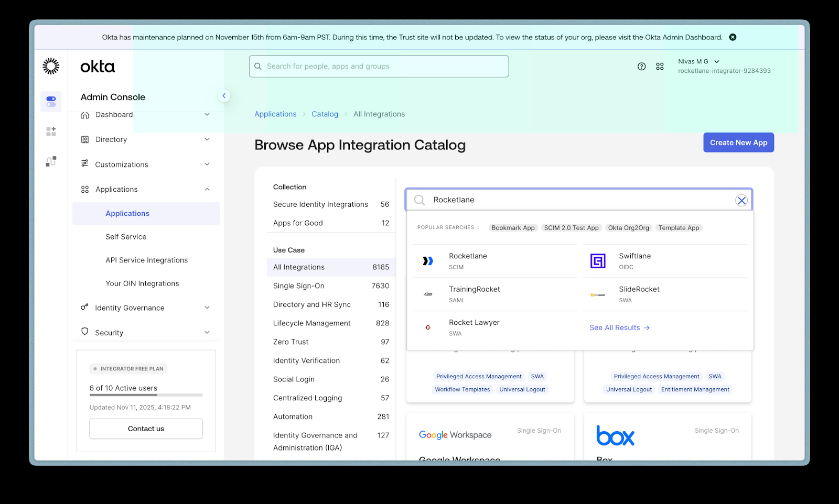Choose Okta Org2Org popular search
839x504 pixels.
628,228
